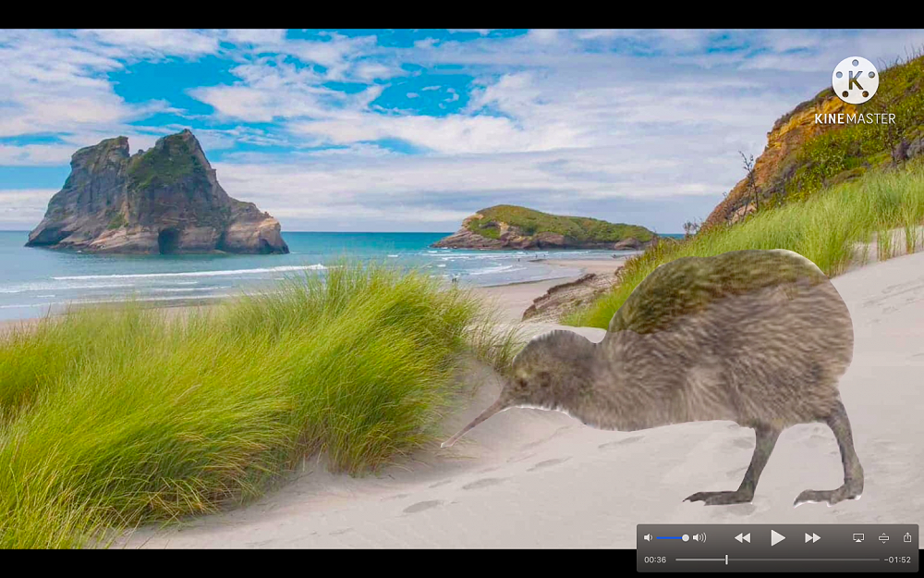Click the 00:36 elapsed time label
Screen dimensions: 924x578
coord(655,560)
